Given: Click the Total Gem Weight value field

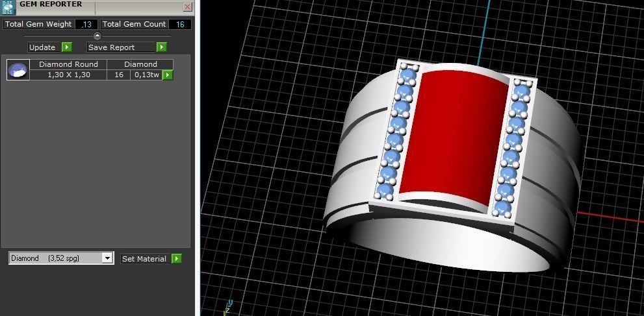Looking at the screenshot, I should click(x=86, y=24).
